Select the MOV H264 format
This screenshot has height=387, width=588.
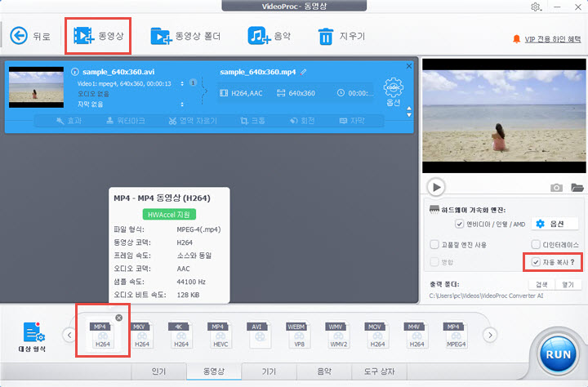377,335
